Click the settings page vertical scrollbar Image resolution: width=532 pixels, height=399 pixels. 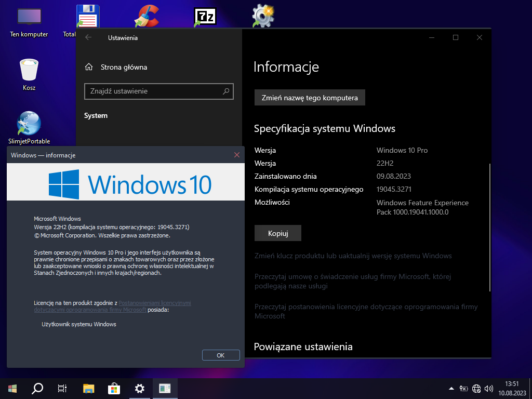pos(489,228)
